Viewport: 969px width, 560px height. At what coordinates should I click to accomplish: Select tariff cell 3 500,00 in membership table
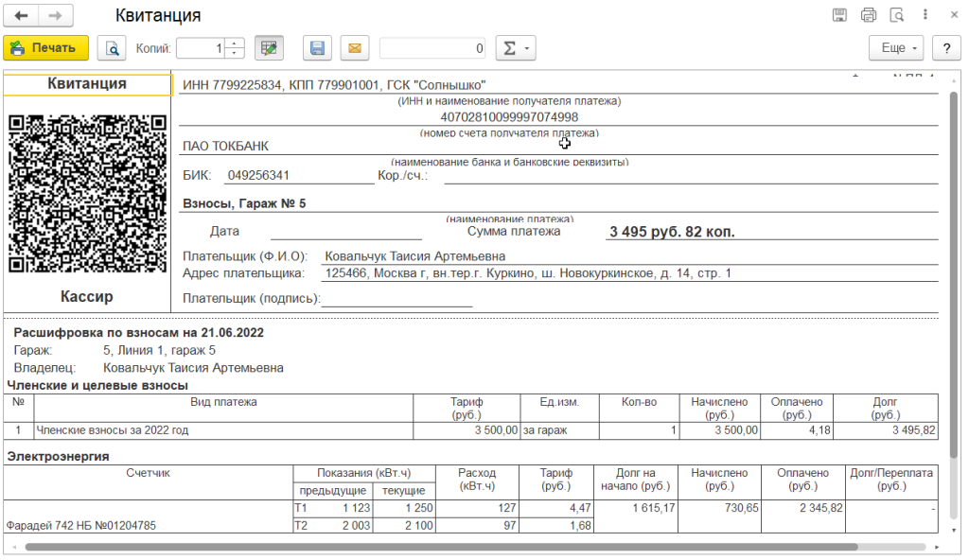pos(467,430)
